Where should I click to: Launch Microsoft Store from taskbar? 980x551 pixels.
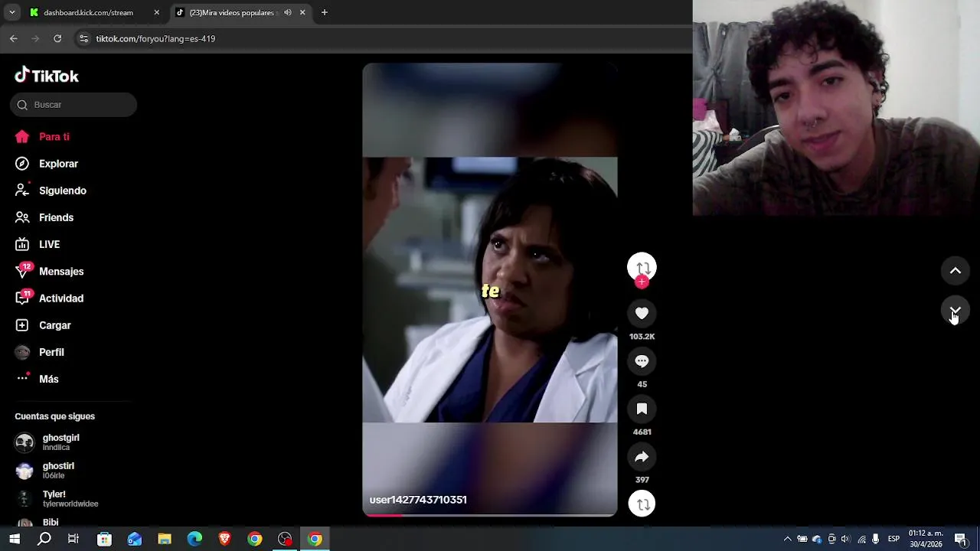105,539
